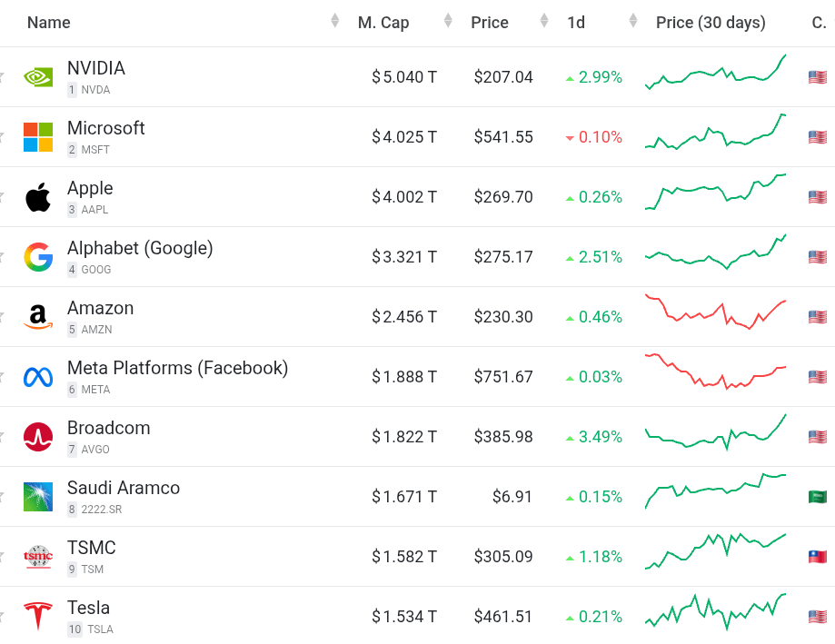Toggle favorite star for Microsoft
Screen dimensions: 835x644
[3, 137]
